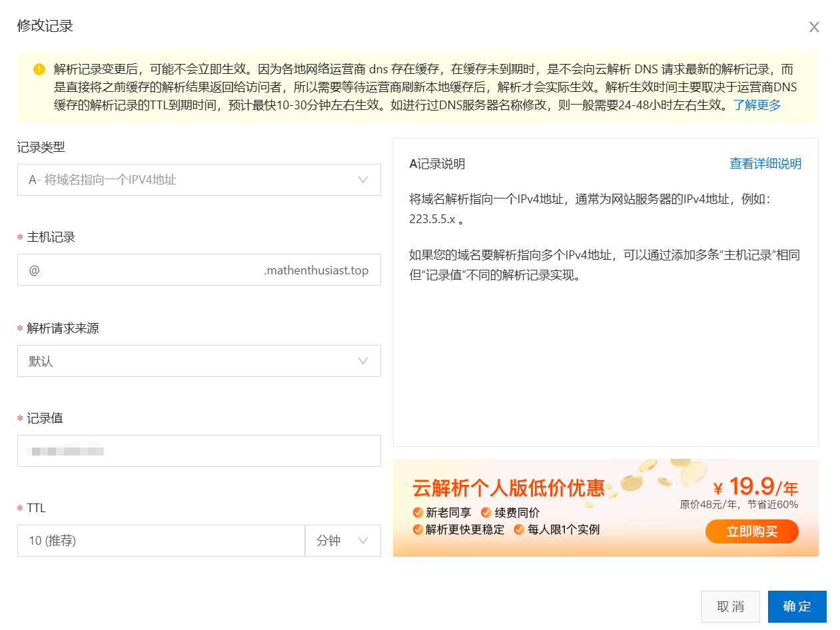The image size is (840, 630).
Task: Click the chevron beside 分钟 unit
Action: [x=363, y=541]
